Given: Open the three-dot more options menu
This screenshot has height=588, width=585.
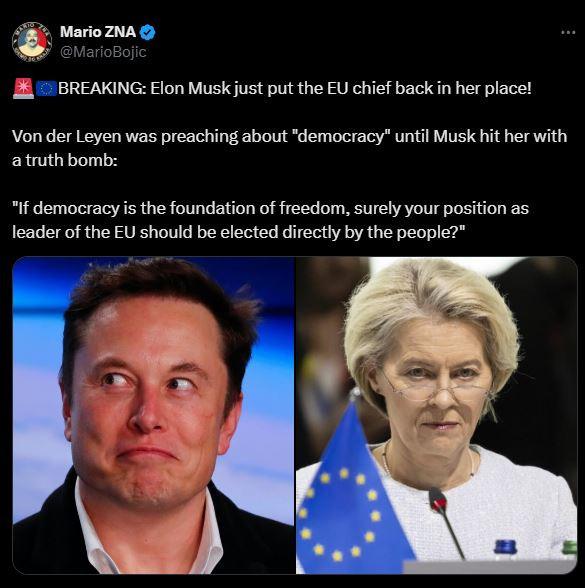Looking at the screenshot, I should coord(568,33).
